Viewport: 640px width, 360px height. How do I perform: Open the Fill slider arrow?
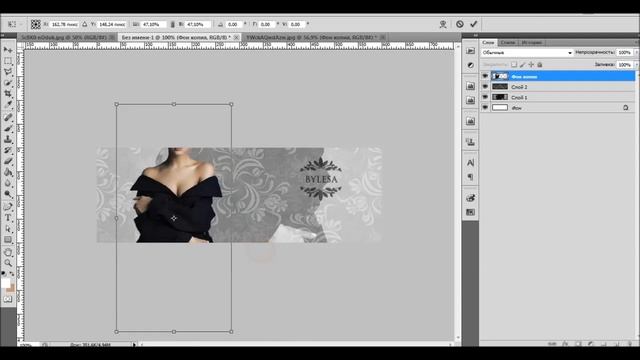tap(636, 64)
